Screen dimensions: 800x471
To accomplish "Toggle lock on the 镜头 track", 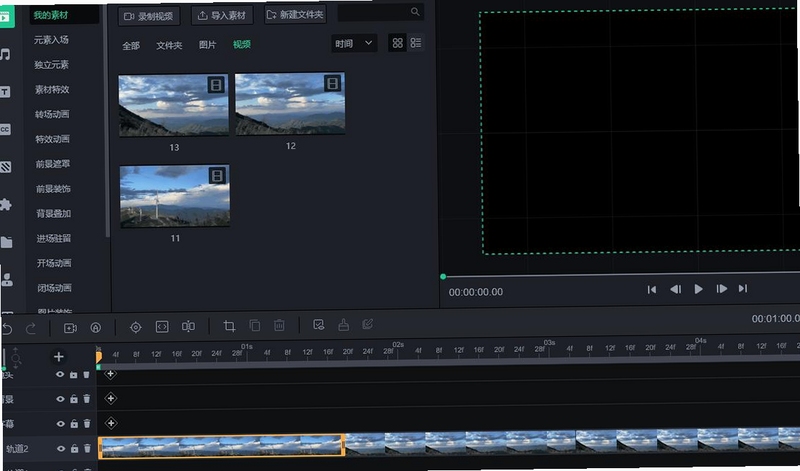I will click(x=73, y=375).
